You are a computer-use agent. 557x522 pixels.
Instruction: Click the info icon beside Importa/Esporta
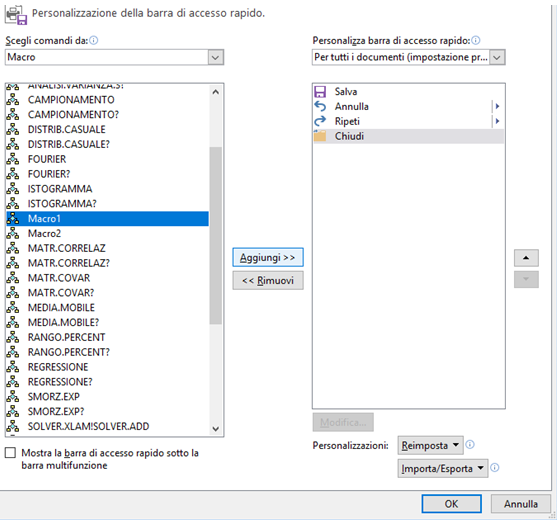[x=494, y=468]
